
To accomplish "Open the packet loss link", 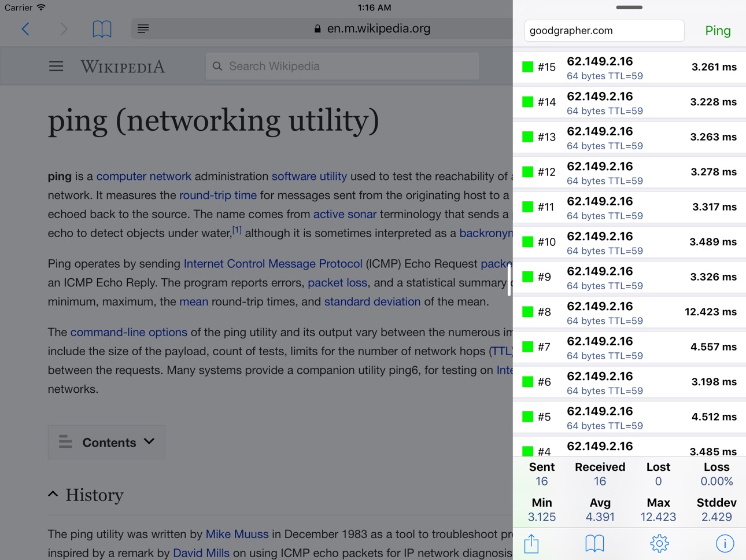I will coord(337,283).
